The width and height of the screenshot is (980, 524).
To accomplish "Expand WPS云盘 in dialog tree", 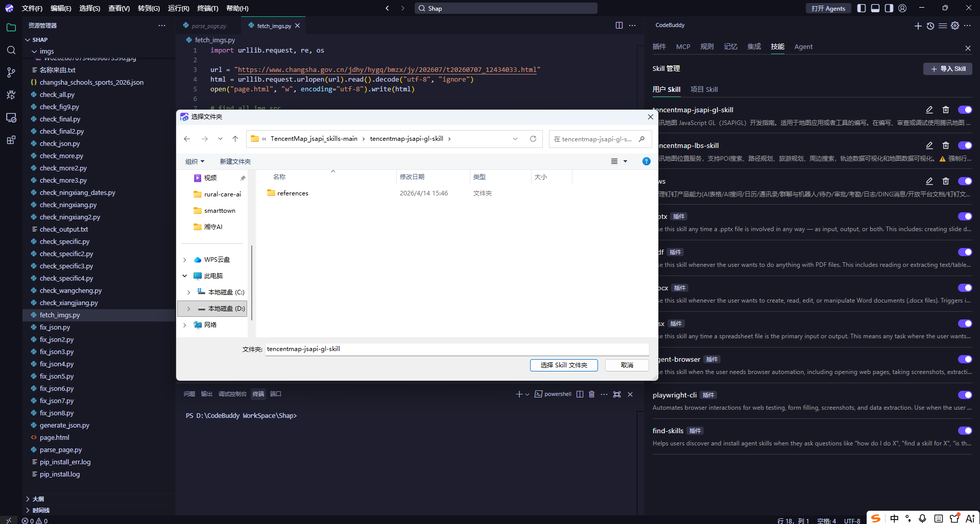I will 185,260.
